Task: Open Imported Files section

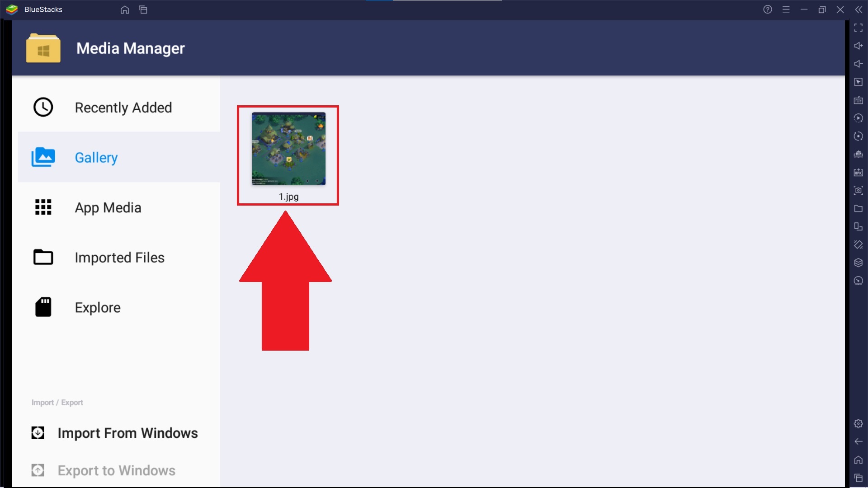Action: pos(119,257)
